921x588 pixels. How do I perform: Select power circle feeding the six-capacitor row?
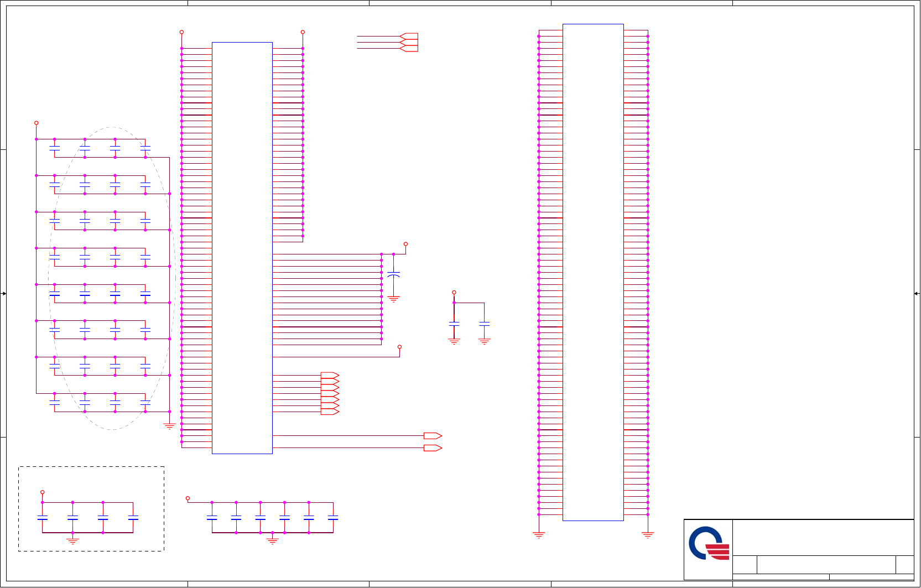click(188, 498)
